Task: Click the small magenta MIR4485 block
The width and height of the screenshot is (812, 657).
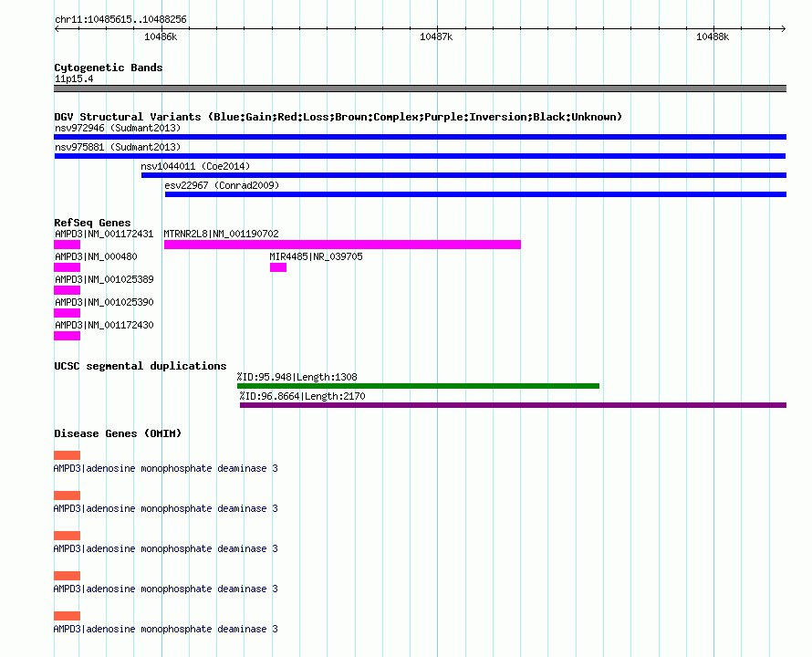Action: click(x=278, y=267)
